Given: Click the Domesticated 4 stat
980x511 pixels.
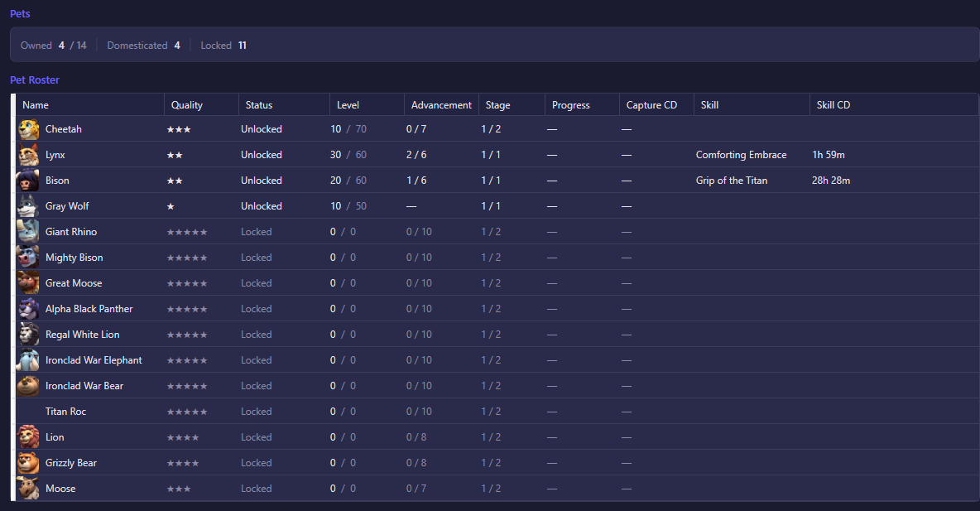Looking at the screenshot, I should pyautogui.click(x=144, y=46).
